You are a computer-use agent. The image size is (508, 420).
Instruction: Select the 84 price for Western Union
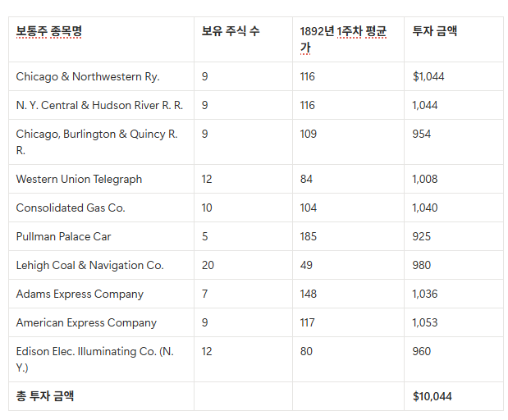(306, 179)
